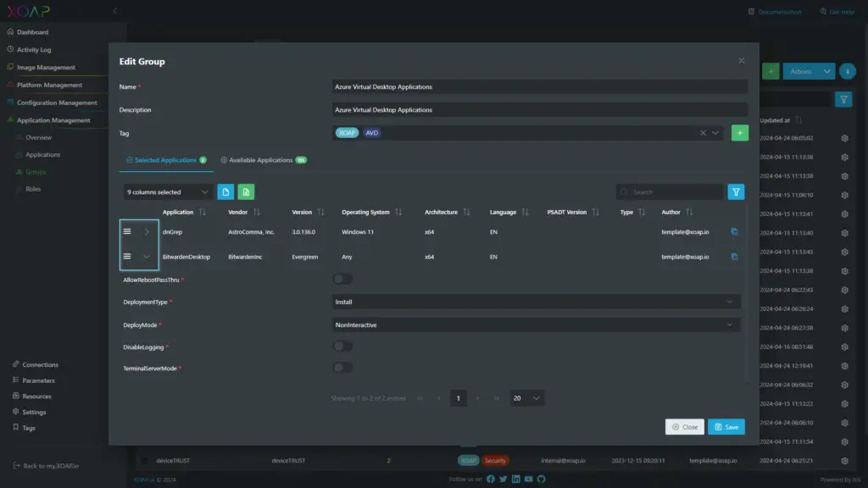Click the Description input field
Viewport: 868px width, 488px height.
539,109
